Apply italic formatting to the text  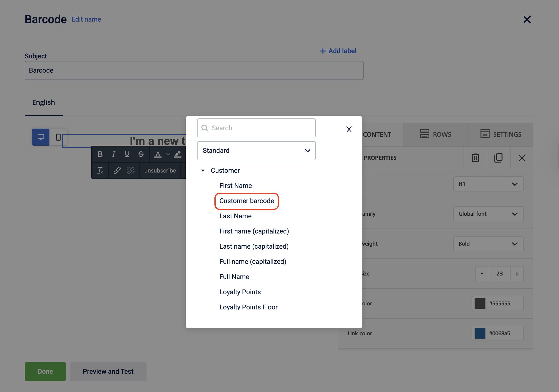tap(114, 154)
